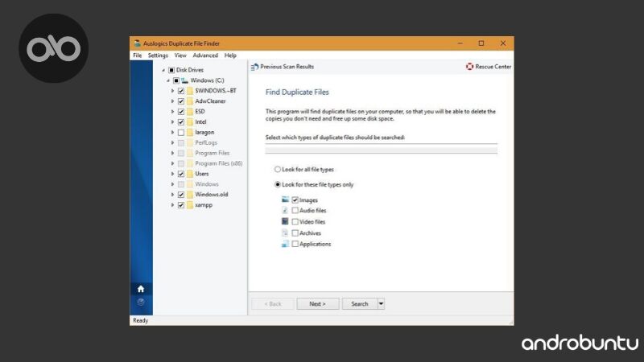This screenshot has height=362, width=644.
Task: Expand the xampp folder node
Action: (172, 205)
